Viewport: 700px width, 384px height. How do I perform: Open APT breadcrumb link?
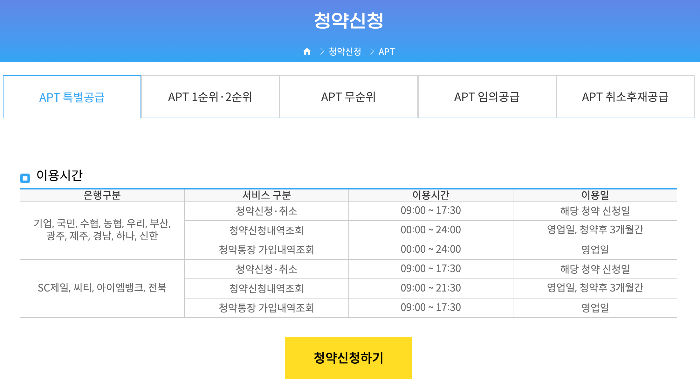pyautogui.click(x=387, y=51)
